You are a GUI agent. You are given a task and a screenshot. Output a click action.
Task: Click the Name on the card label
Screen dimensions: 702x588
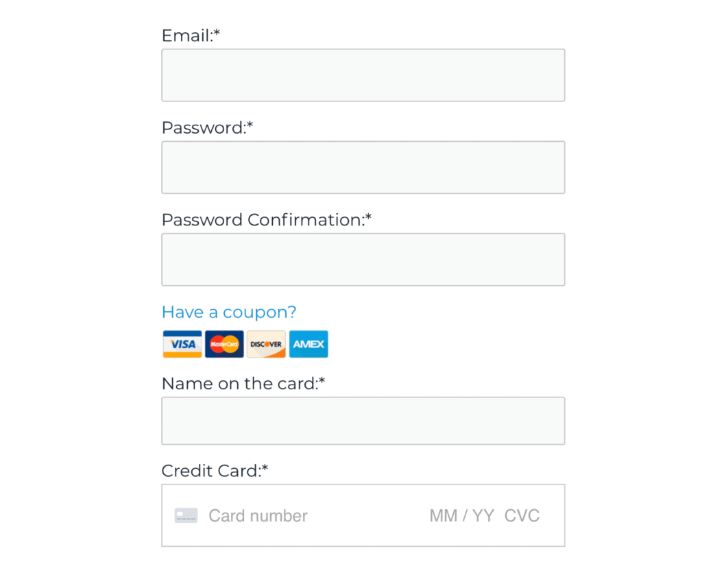[x=243, y=384]
